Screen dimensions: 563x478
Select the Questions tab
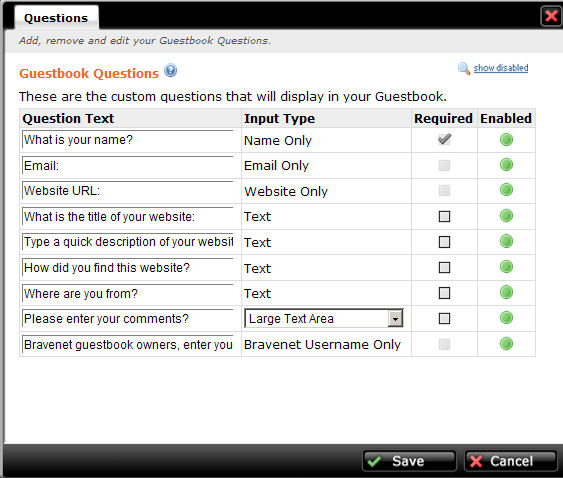(56, 18)
